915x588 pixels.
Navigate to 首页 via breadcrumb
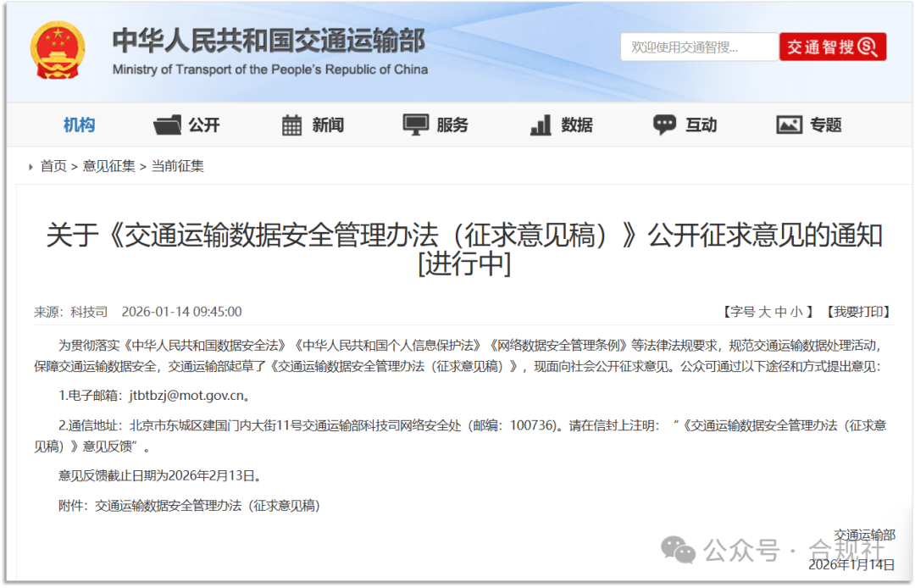tap(53, 166)
